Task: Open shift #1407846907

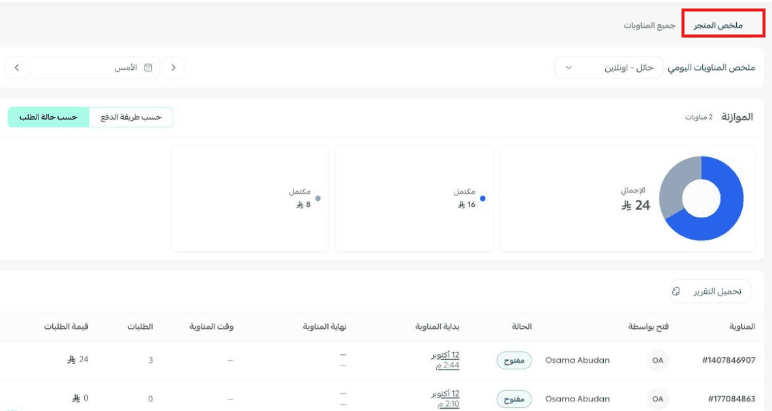Action: (x=729, y=360)
